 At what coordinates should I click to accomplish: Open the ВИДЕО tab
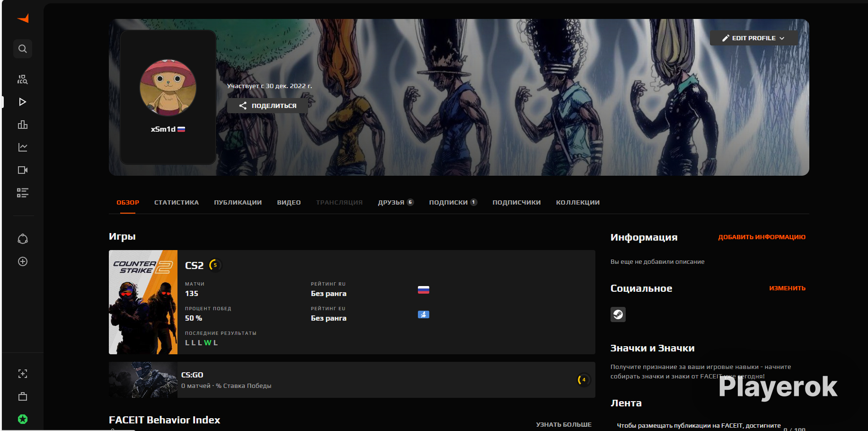tap(289, 202)
